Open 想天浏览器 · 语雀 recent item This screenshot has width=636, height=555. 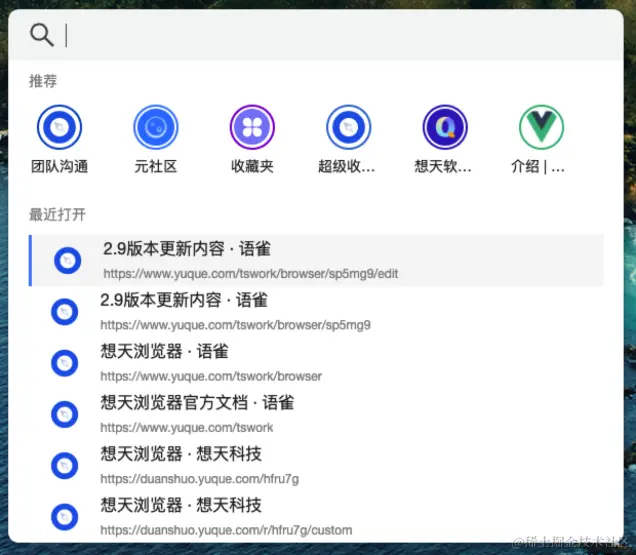coord(165,351)
